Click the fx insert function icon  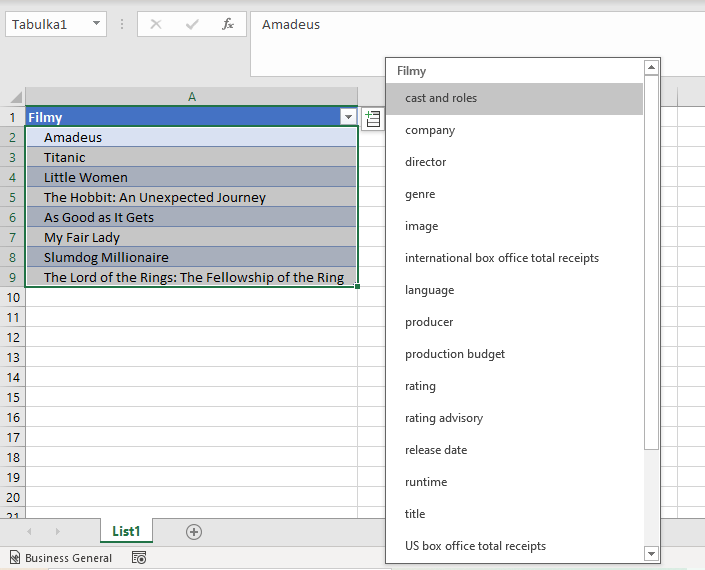click(228, 24)
